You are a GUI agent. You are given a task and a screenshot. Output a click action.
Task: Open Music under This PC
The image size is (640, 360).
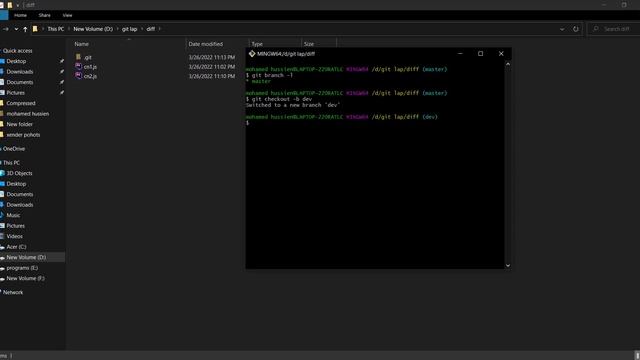(x=13, y=215)
